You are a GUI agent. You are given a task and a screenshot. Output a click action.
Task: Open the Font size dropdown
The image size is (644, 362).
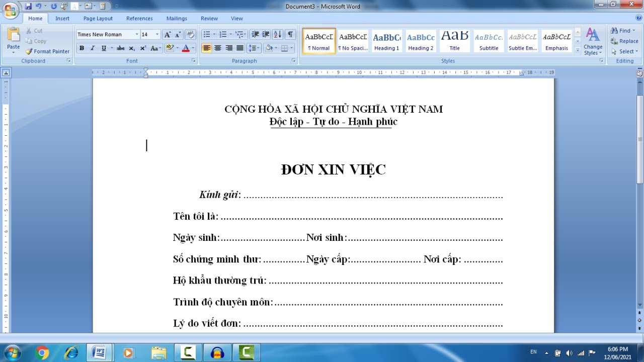pos(157,35)
